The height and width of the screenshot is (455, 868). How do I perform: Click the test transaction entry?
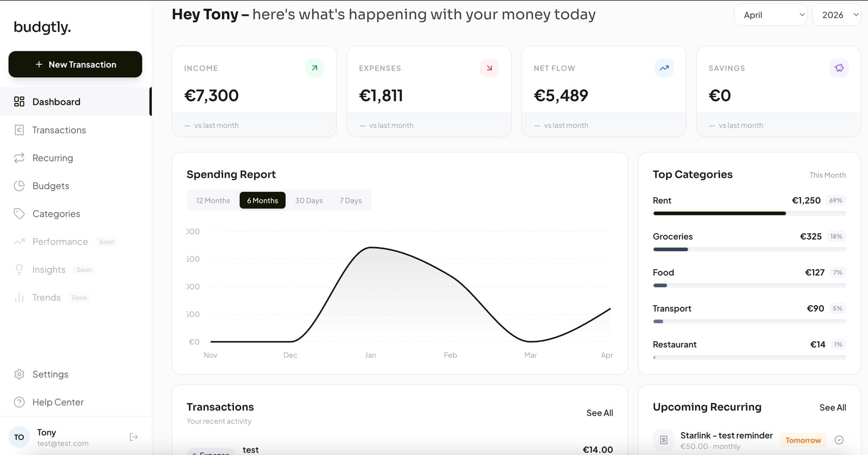[x=251, y=449]
